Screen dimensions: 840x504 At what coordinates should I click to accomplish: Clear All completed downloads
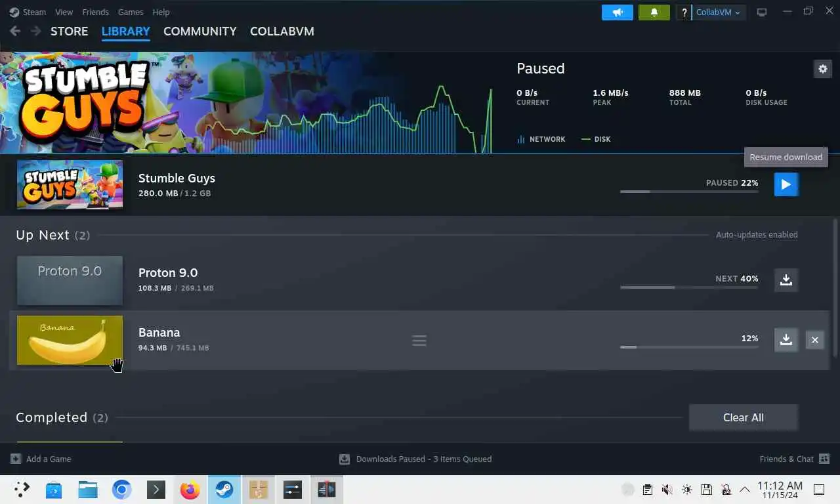coord(744,417)
